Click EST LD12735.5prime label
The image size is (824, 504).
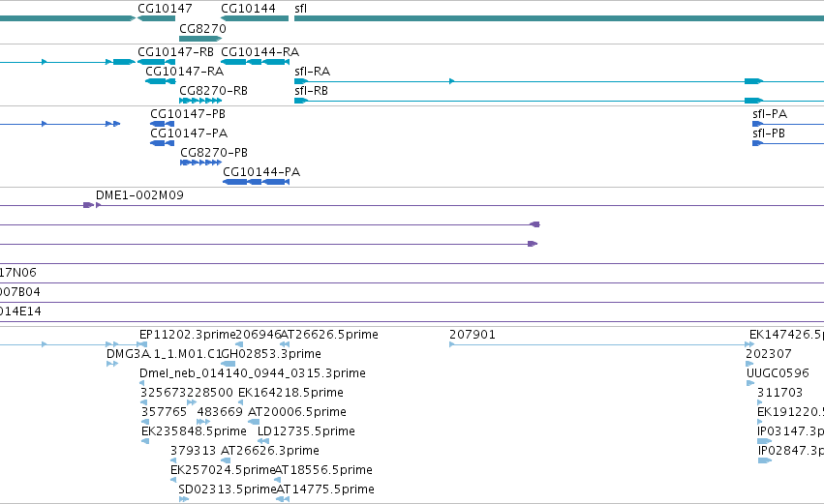tap(306, 431)
